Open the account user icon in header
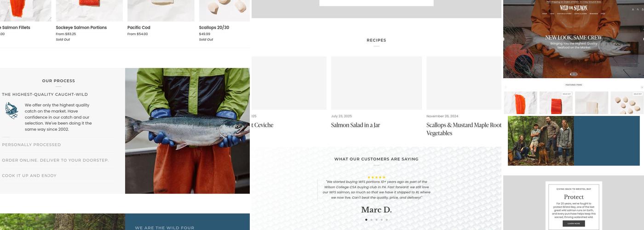Viewport: 644px width, 230px height. (633, 9)
